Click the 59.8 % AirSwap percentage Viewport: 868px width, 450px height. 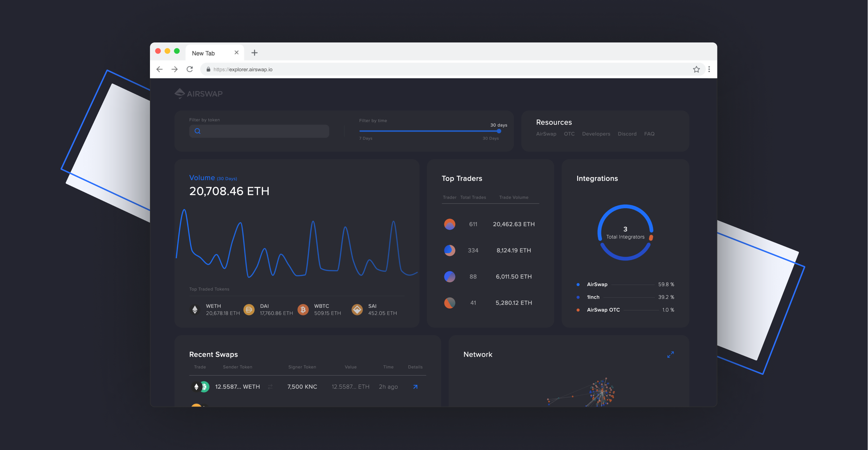[666, 285]
